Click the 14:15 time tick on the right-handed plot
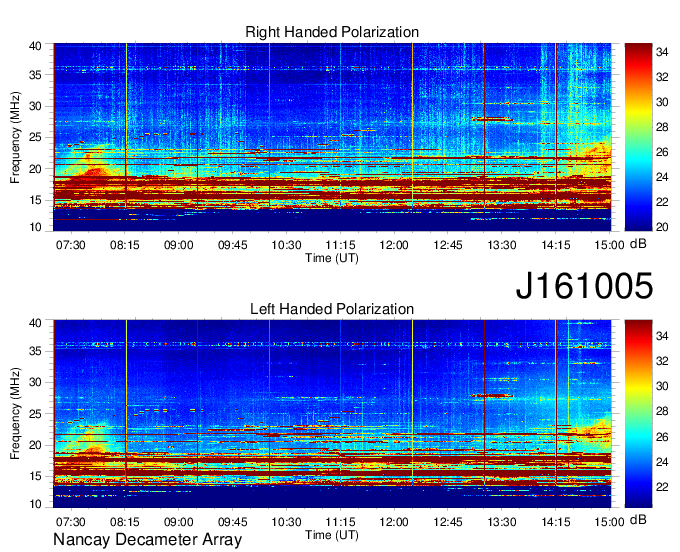Screen dimensions: 680x552 [556, 245]
